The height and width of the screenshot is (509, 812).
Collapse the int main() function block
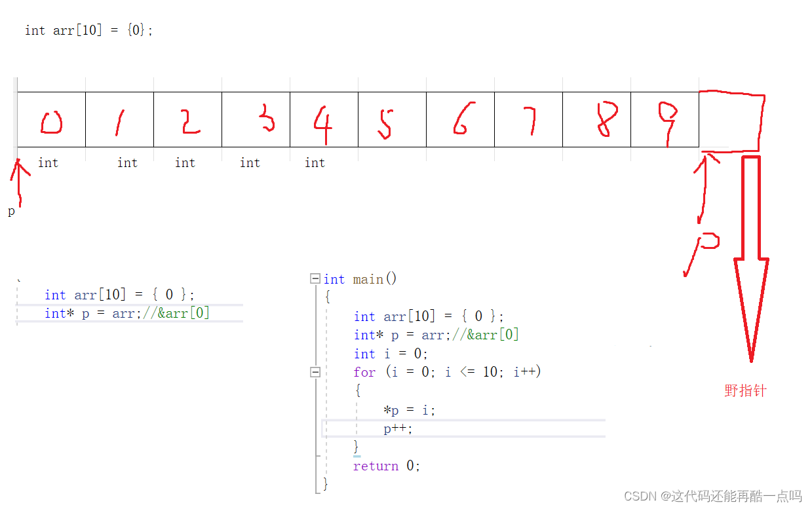315,279
